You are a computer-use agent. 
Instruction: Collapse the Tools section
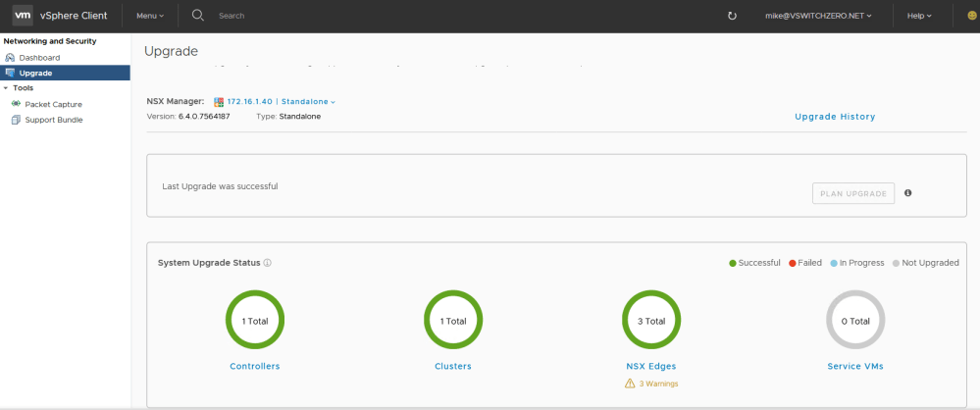click(6, 88)
